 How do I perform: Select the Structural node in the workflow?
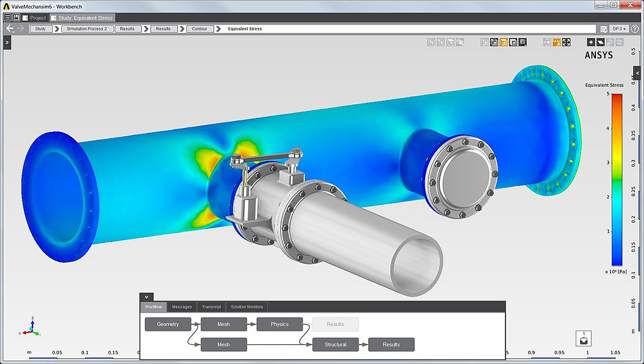click(x=335, y=344)
